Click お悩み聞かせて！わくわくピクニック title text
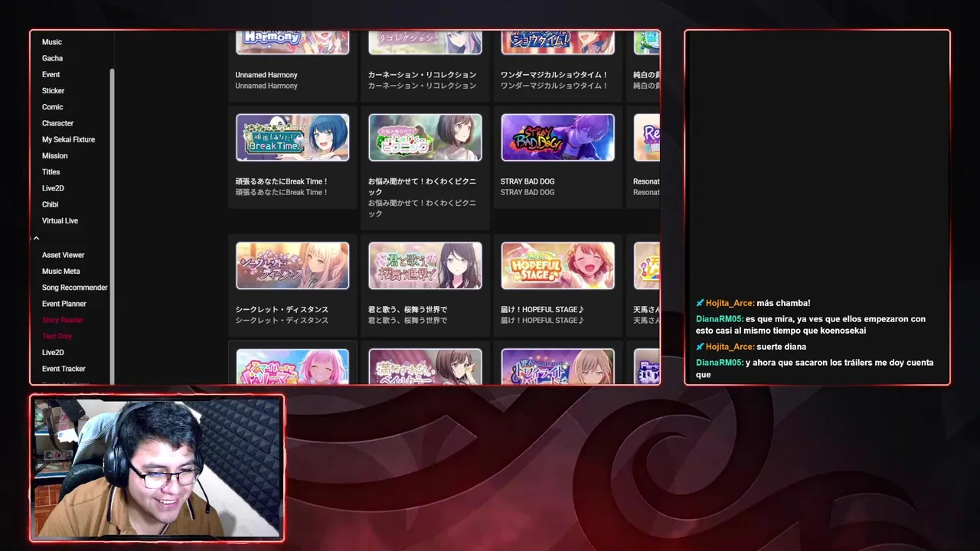The width and height of the screenshot is (980, 551). tap(422, 187)
